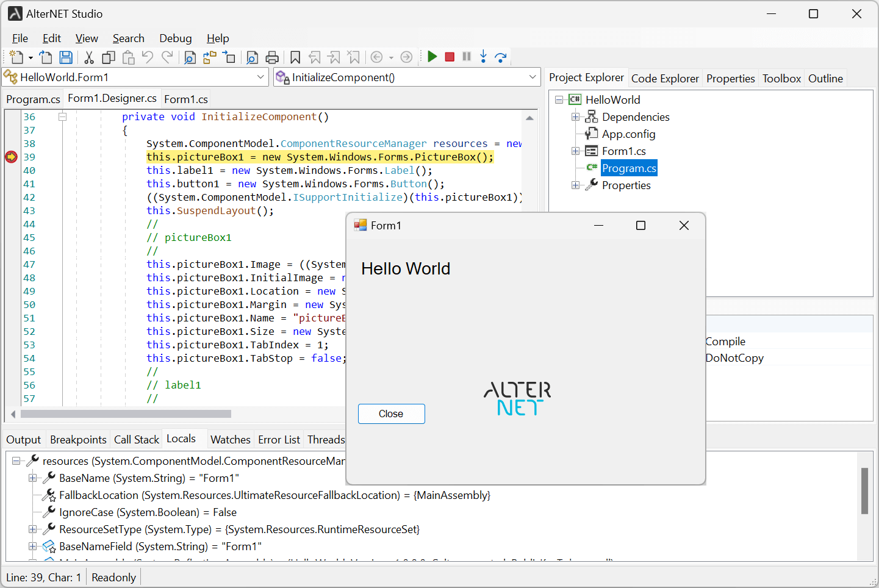This screenshot has height=588, width=879.
Task: Switch to the Breakpoints tab
Action: [78, 439]
